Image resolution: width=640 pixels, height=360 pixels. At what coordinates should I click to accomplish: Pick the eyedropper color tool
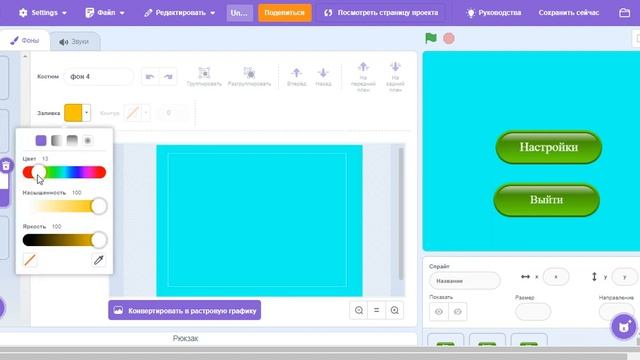tap(98, 260)
